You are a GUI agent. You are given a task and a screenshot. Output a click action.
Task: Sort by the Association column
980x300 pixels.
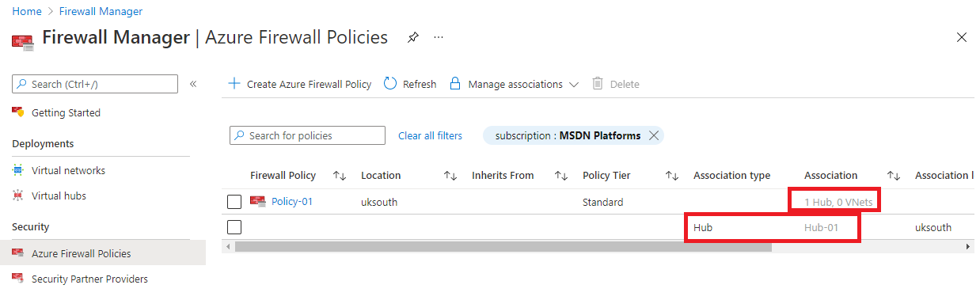(894, 176)
